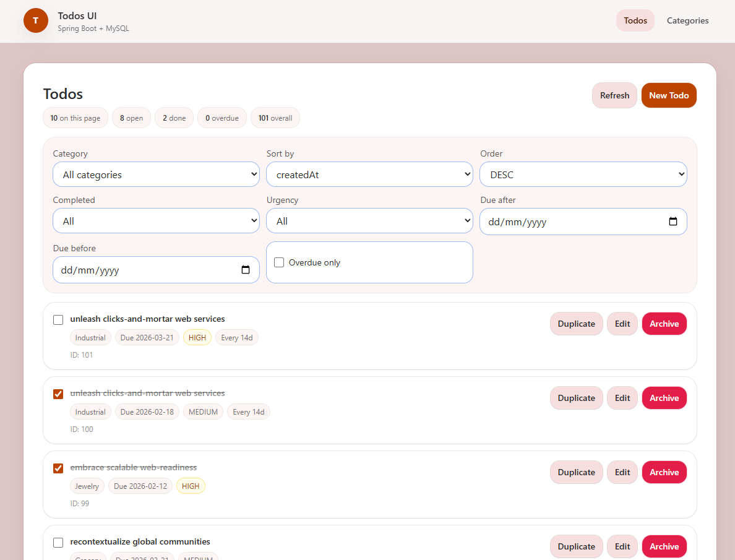Switch to the Todos tab

(x=635, y=20)
